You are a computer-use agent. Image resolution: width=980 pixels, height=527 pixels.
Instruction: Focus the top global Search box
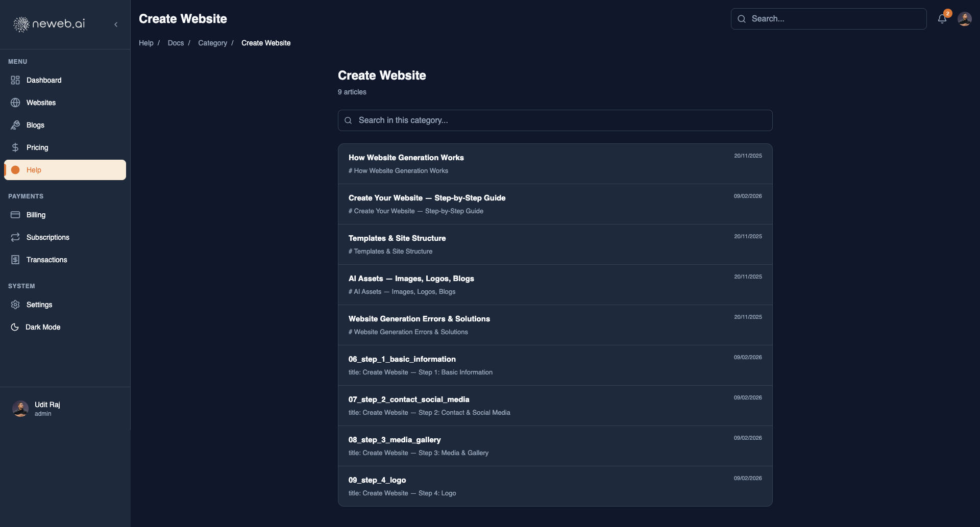(x=828, y=19)
